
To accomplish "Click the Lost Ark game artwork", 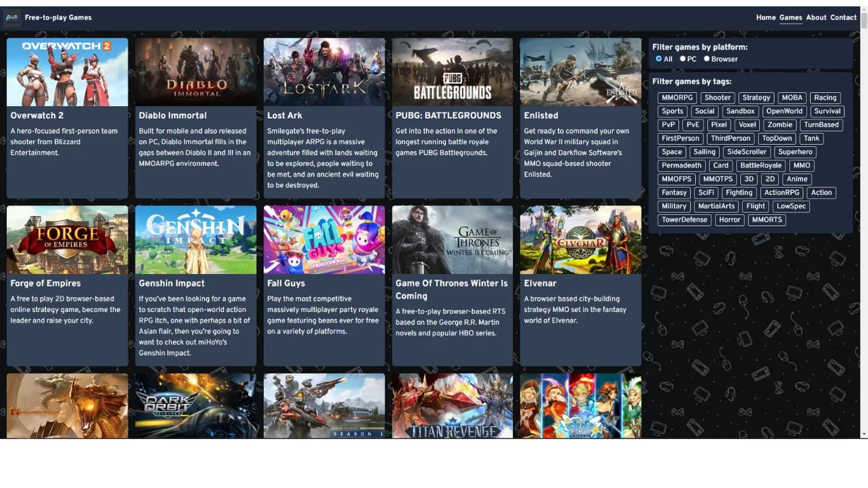I will 324,72.
